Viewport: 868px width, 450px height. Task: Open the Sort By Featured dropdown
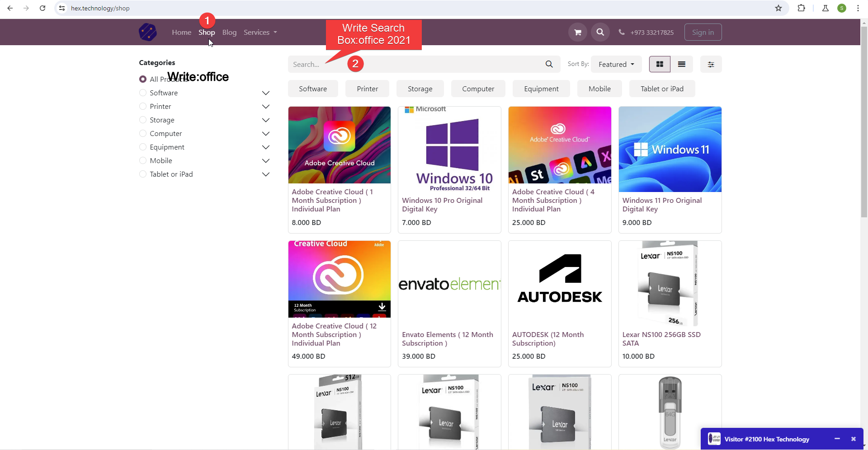pyautogui.click(x=616, y=64)
